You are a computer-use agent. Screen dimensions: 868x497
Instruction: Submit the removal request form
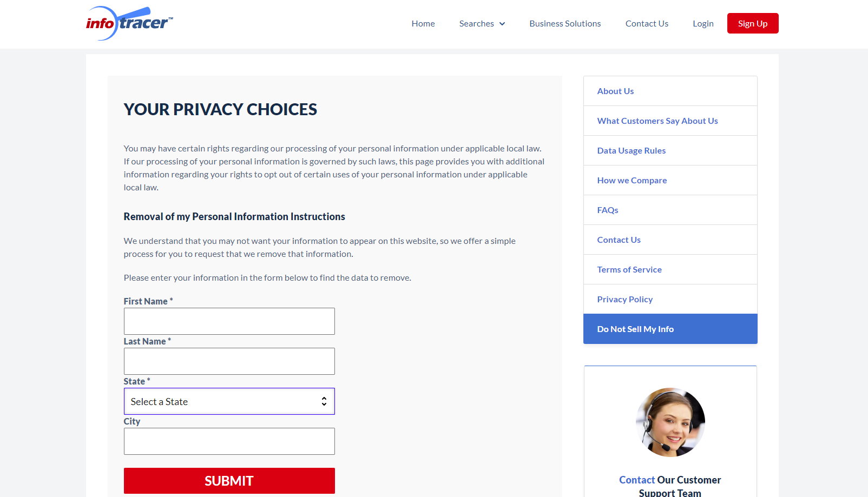(229, 481)
